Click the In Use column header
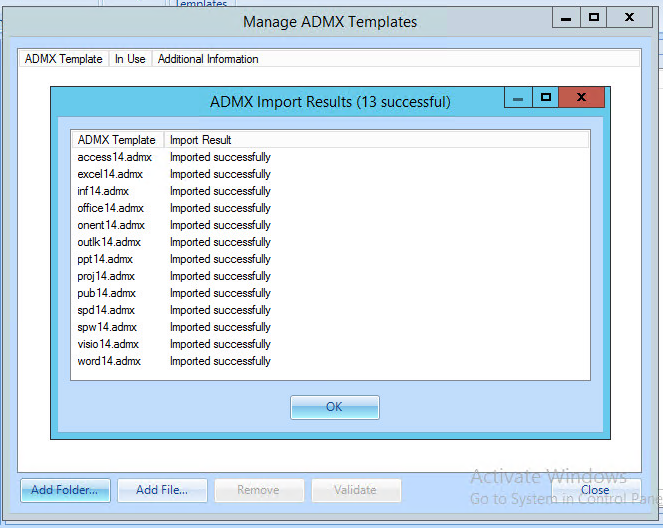 [130, 59]
